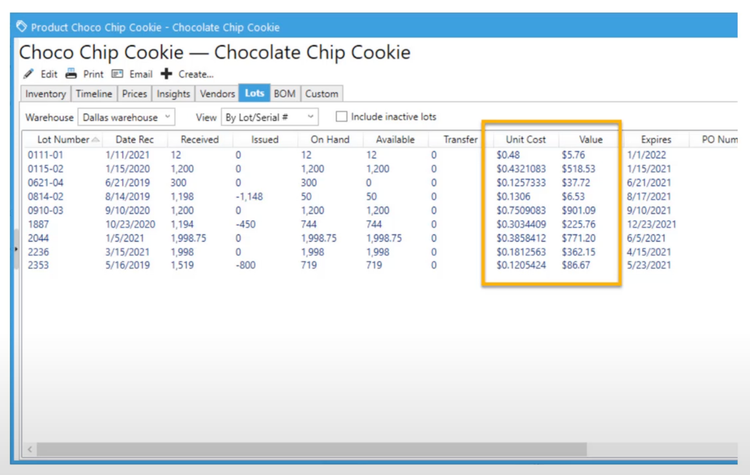This screenshot has height=475, width=750.
Task: Click unit cost $0.4321083
Action: (x=521, y=169)
